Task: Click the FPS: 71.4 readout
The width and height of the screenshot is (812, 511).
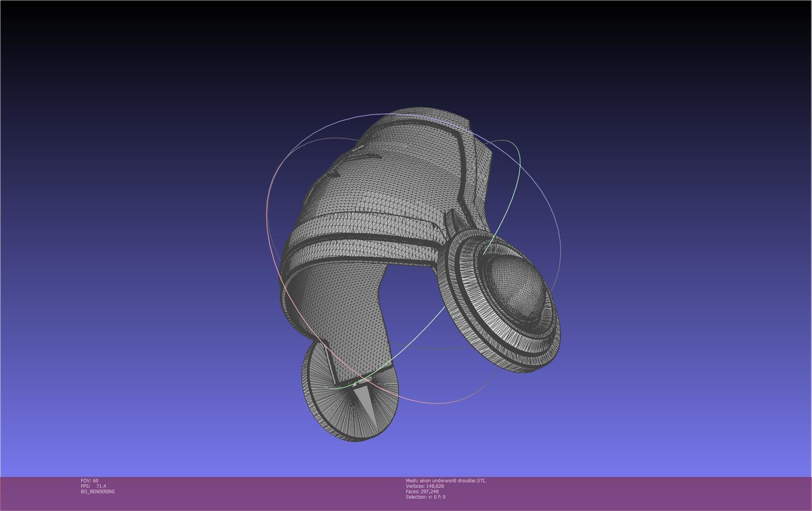Action: tap(93, 486)
